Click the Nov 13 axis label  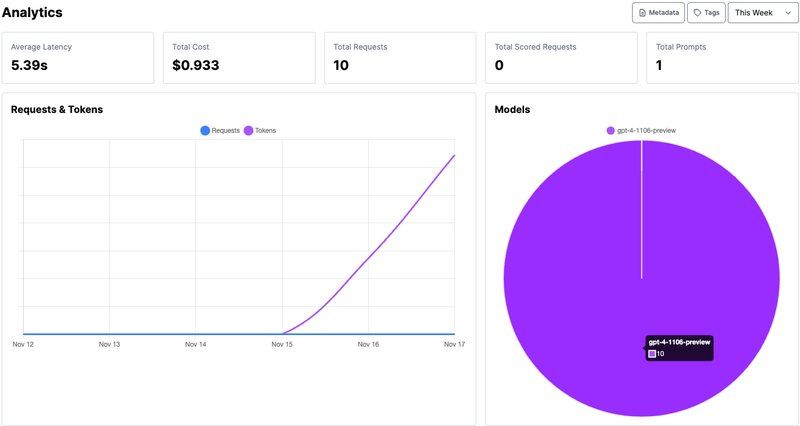pyautogui.click(x=109, y=344)
